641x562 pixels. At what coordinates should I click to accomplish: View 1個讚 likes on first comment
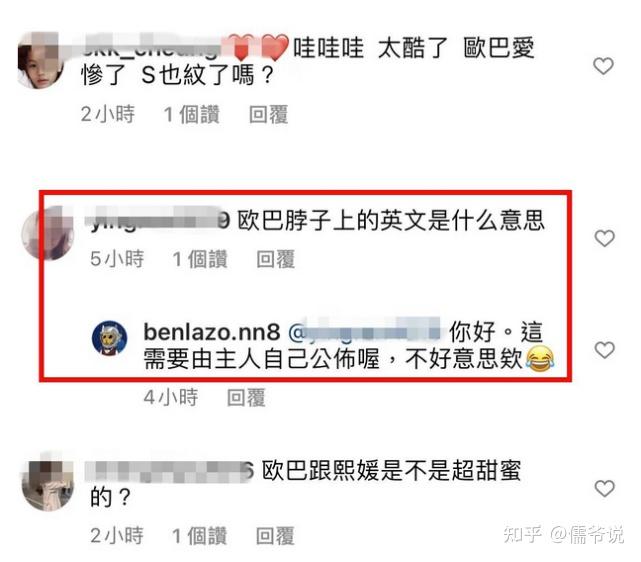point(191,114)
